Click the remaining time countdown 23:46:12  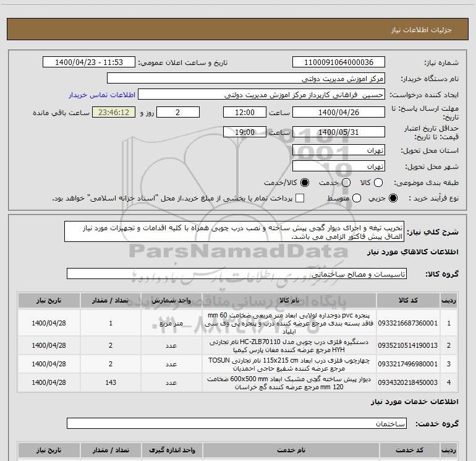[x=114, y=112]
